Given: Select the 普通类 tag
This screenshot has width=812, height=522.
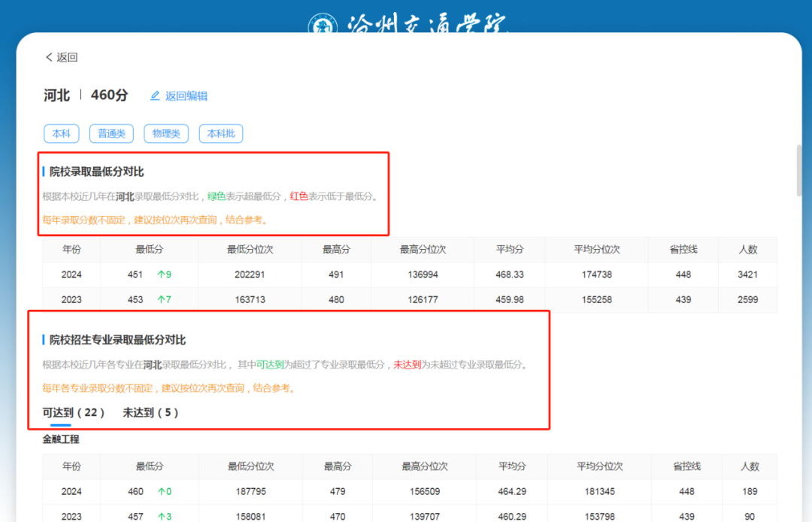Looking at the screenshot, I should pos(111,134).
